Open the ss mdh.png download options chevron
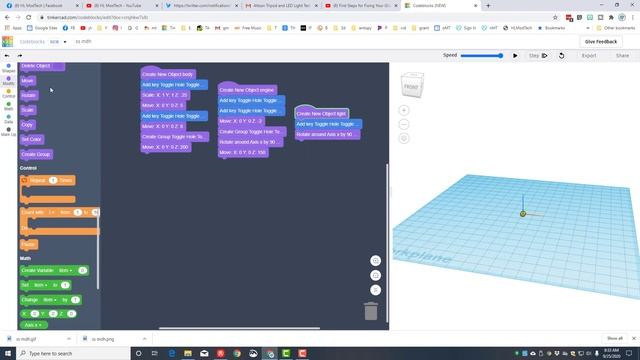This screenshot has width=640, height=360. (x=144, y=339)
